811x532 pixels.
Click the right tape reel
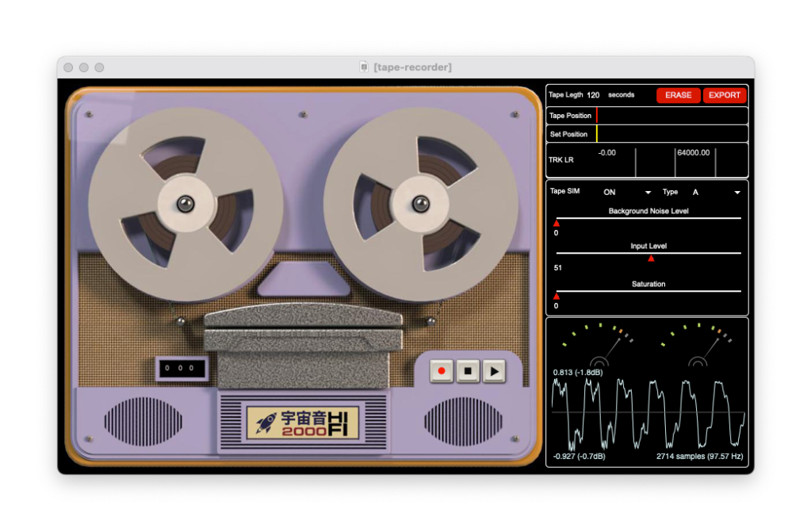[x=419, y=205]
